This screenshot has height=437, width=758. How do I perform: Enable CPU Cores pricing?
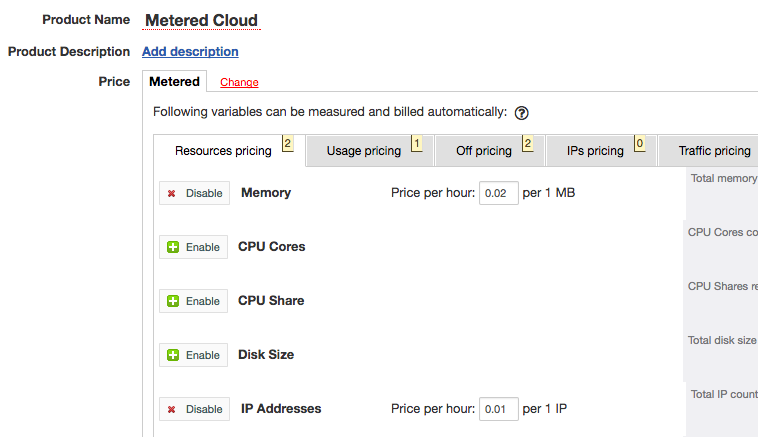tap(194, 247)
